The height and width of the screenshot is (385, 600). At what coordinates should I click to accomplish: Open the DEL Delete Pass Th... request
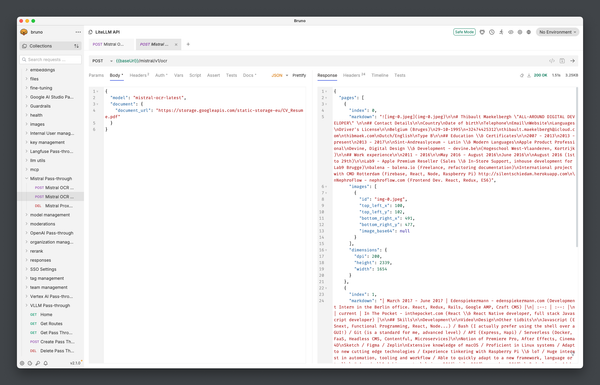(x=52, y=351)
